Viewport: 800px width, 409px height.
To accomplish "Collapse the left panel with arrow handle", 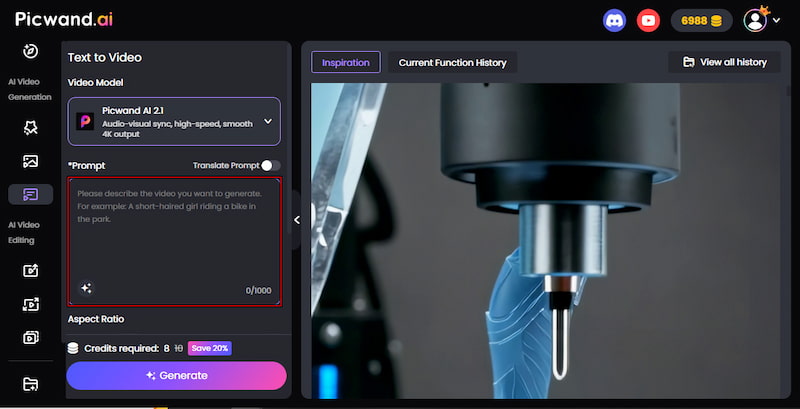I will (296, 220).
